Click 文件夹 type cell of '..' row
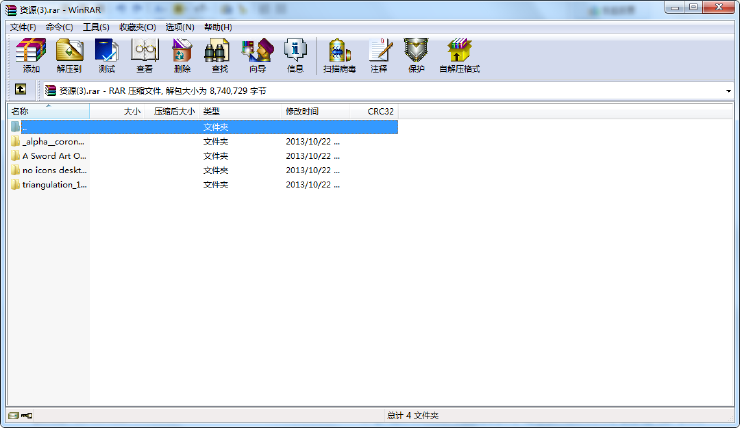Viewport: 740px width, 428px height. pyautogui.click(x=216, y=127)
